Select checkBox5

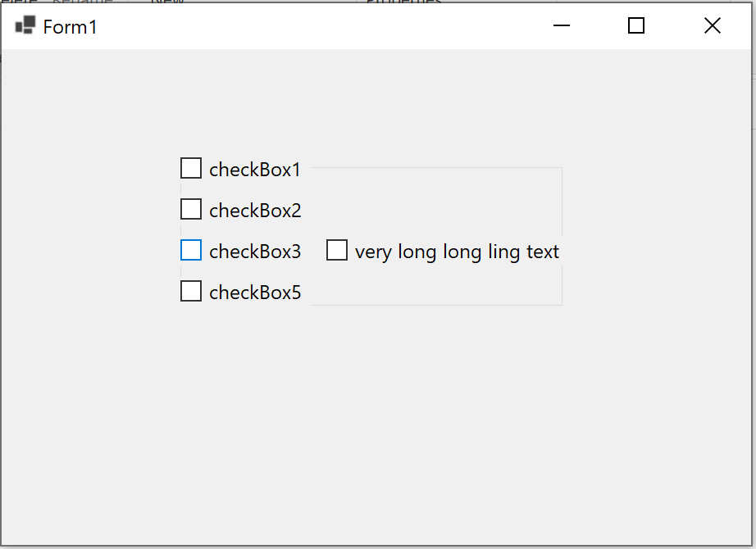[190, 290]
